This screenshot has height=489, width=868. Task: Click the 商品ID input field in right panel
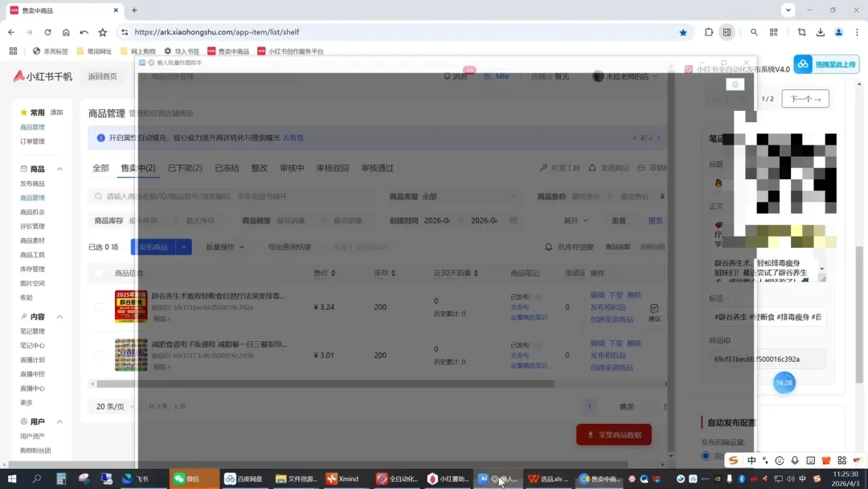coord(768,359)
